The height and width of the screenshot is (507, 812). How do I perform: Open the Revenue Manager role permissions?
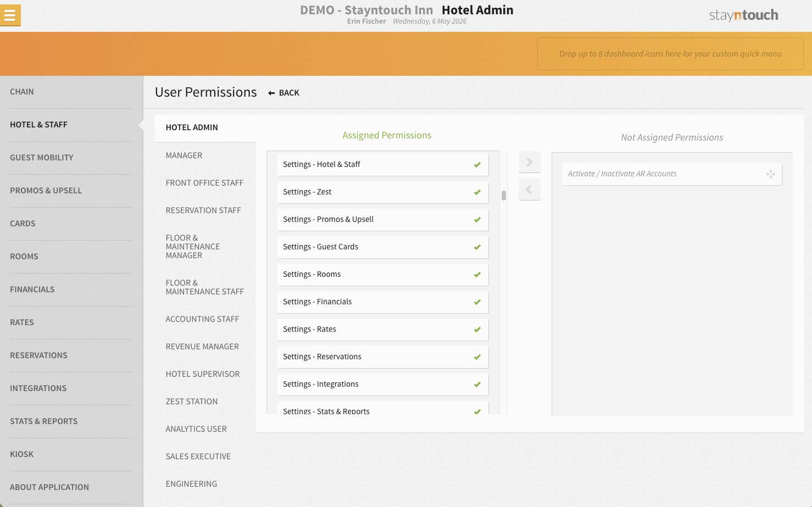point(202,347)
